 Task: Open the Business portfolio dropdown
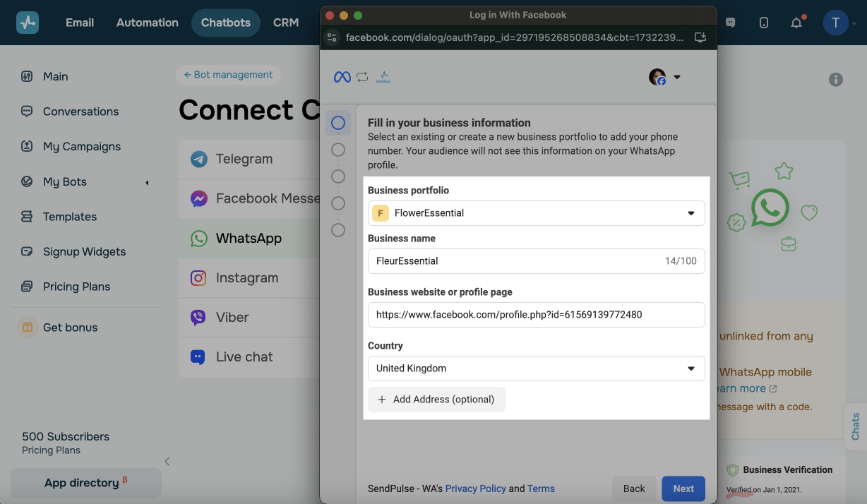tap(536, 213)
